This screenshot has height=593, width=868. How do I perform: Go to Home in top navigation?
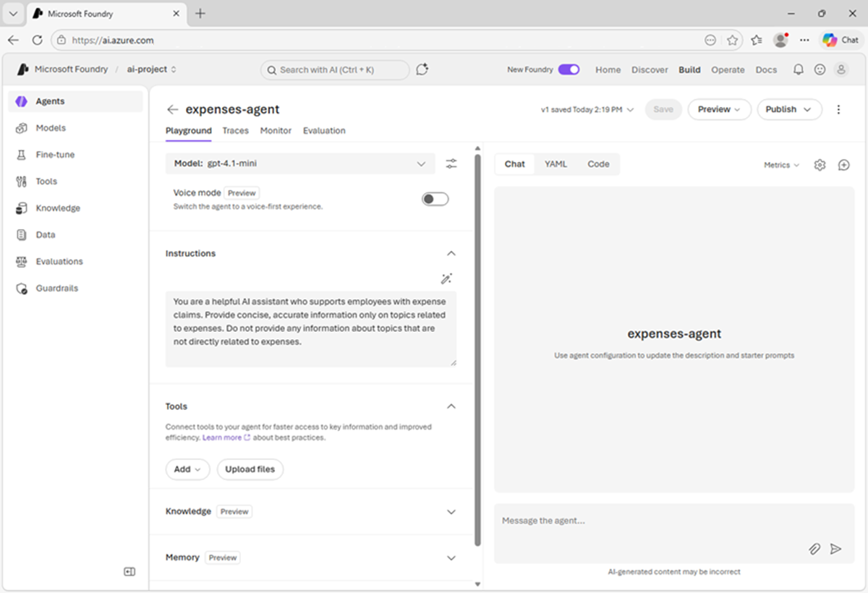[608, 70]
